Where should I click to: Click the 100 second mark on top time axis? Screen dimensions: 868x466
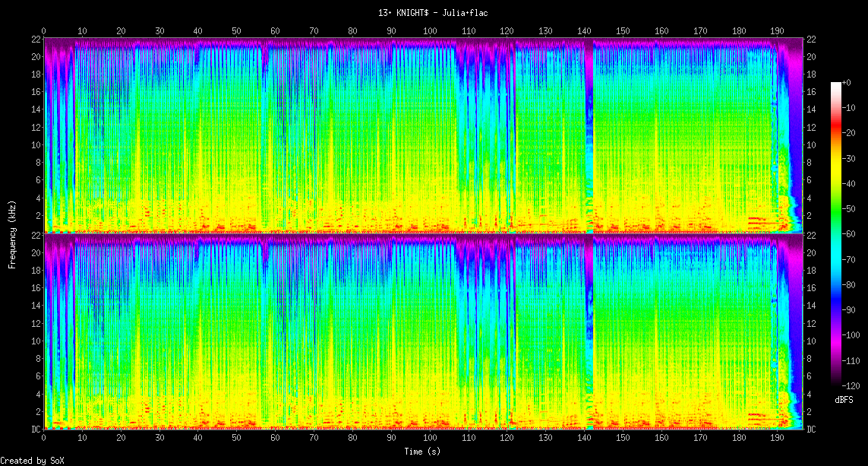[430, 31]
